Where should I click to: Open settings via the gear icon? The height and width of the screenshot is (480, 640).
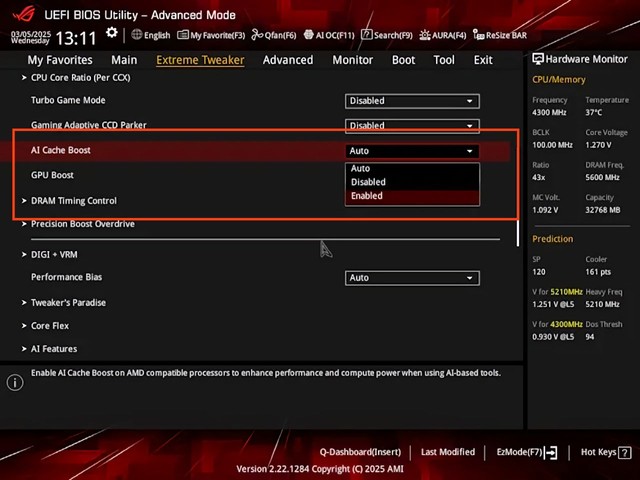point(111,33)
